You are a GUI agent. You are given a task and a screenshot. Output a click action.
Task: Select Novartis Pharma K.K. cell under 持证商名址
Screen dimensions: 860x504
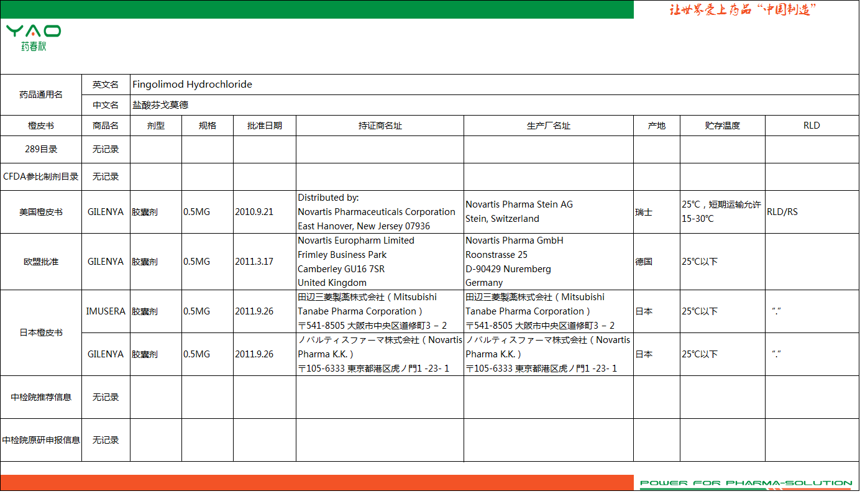click(x=380, y=354)
